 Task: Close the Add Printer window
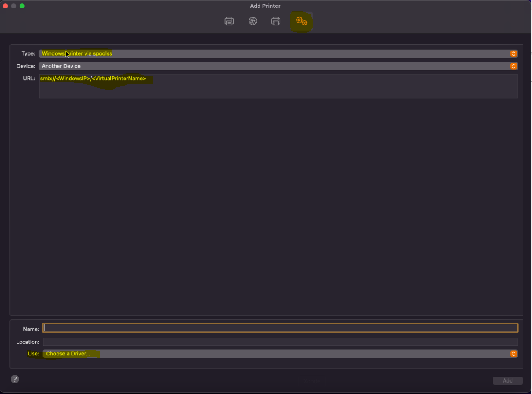pos(6,6)
